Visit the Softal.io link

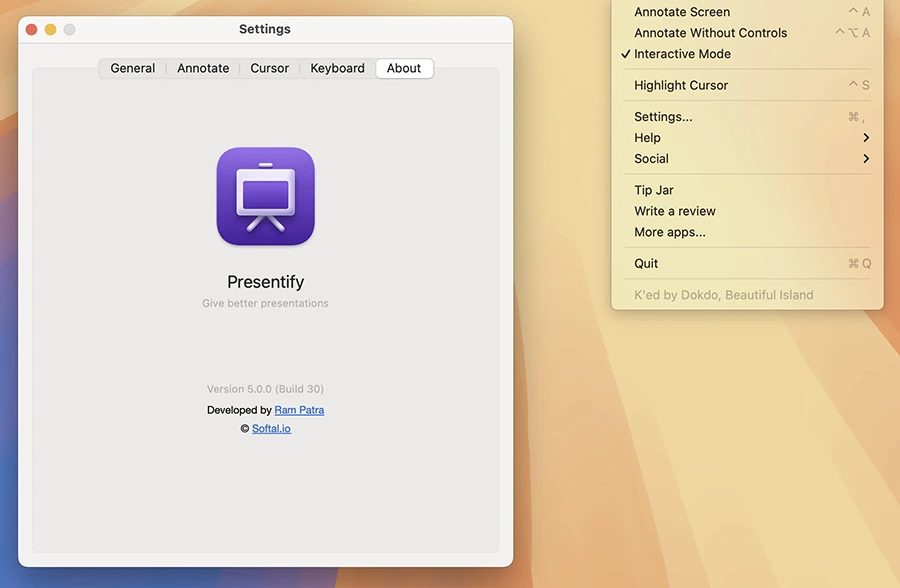pos(271,429)
